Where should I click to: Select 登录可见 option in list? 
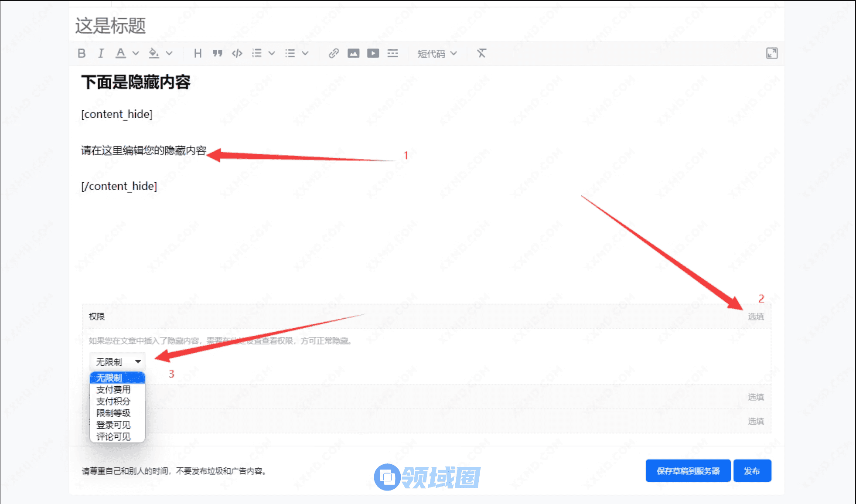[113, 425]
